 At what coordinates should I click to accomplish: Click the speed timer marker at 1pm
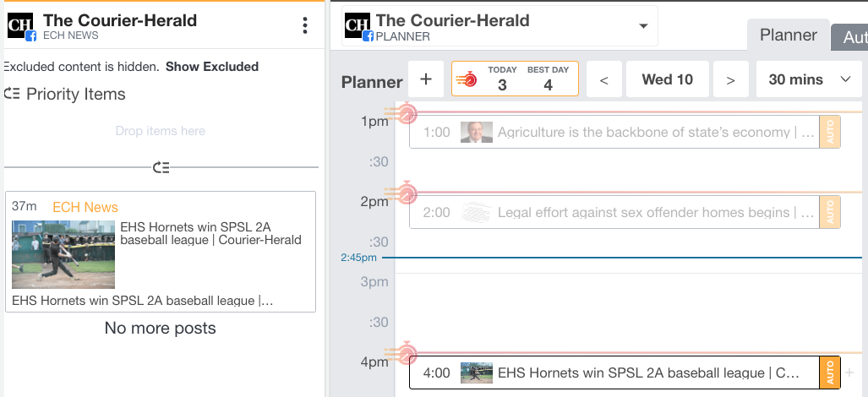(407, 113)
